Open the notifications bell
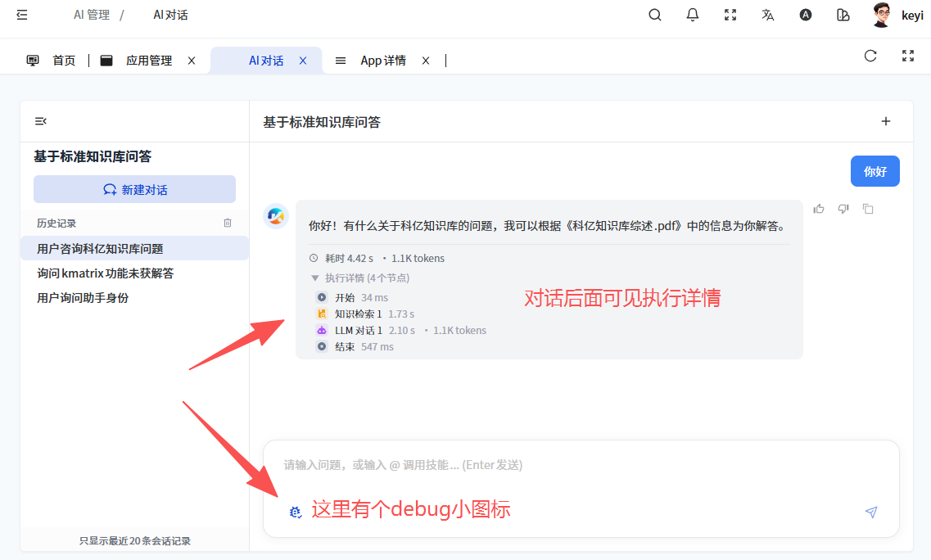931x560 pixels. [x=693, y=15]
